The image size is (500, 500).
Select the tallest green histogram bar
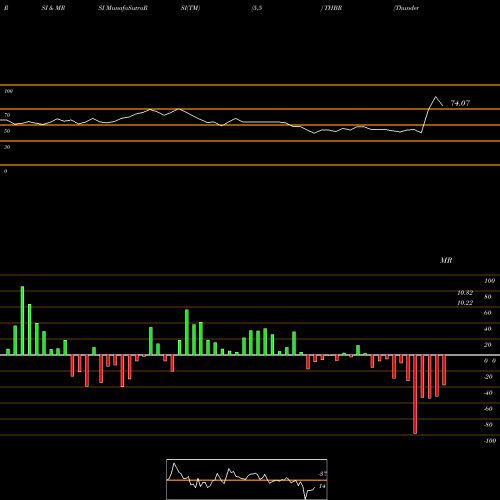click(x=22, y=321)
